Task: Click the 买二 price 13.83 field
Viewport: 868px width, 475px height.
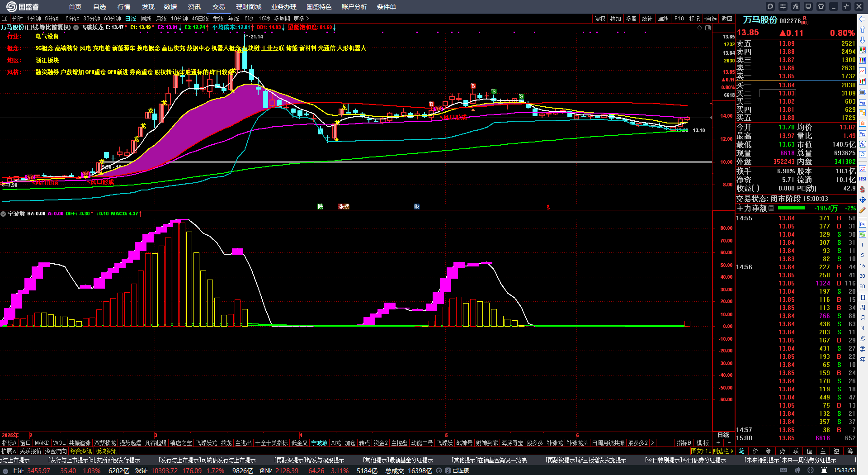Action: [x=778, y=93]
